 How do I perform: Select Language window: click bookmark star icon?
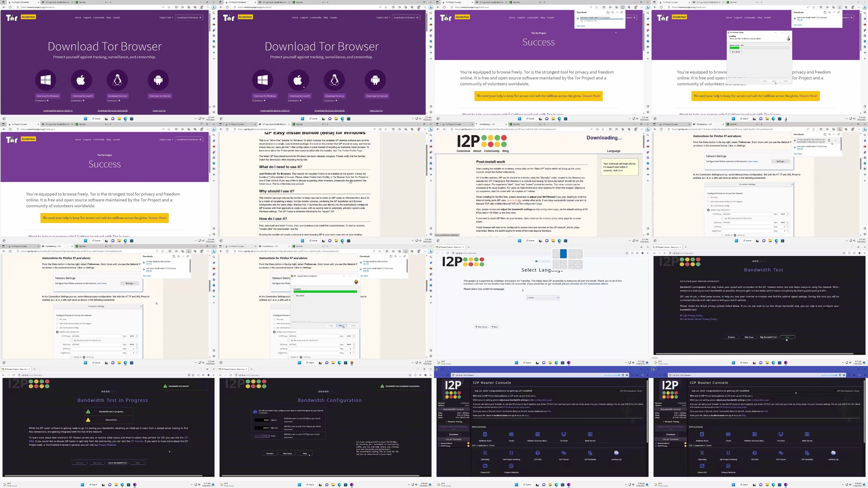point(627,253)
